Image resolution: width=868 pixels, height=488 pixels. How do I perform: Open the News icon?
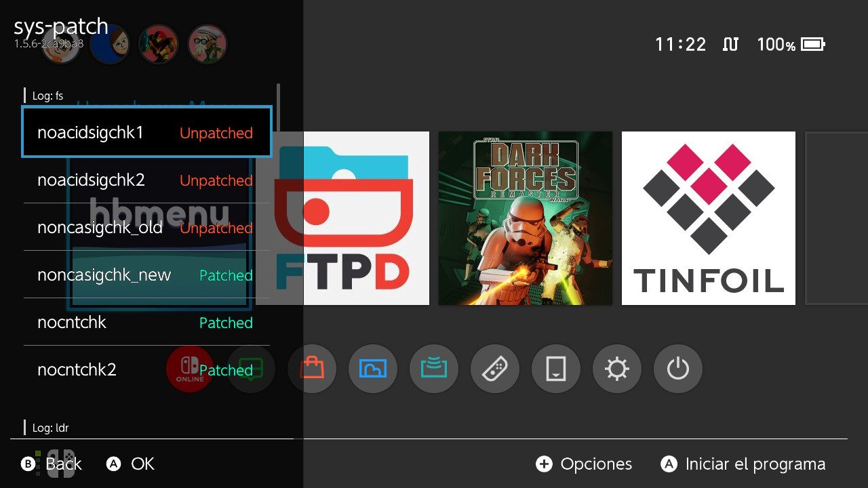[x=251, y=369]
